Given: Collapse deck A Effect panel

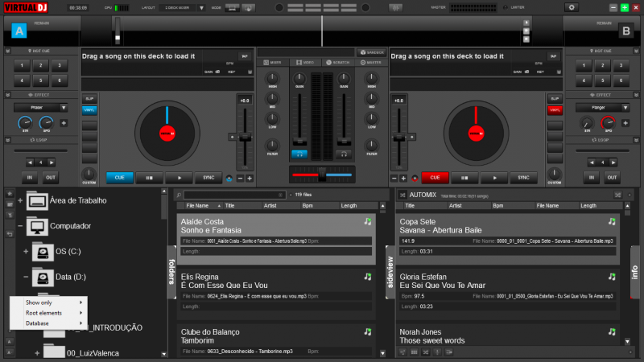Looking at the screenshot, I should (8, 95).
